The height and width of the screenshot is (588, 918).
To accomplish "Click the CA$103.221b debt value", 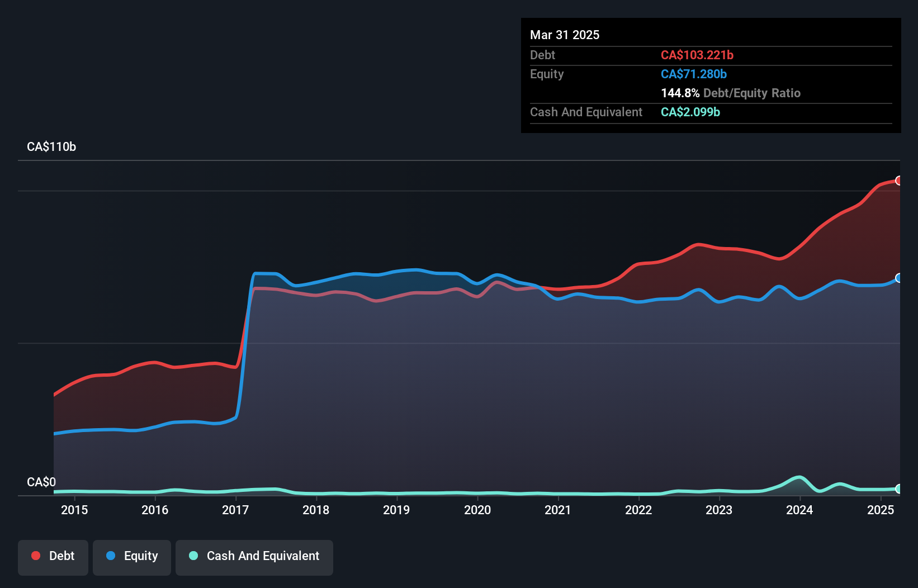I will tap(697, 55).
